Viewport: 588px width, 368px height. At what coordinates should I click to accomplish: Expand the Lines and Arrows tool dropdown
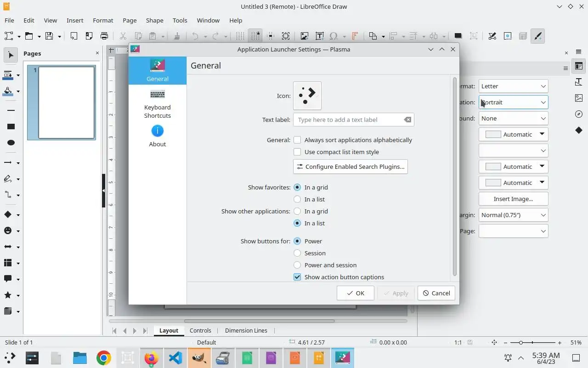[18, 163]
